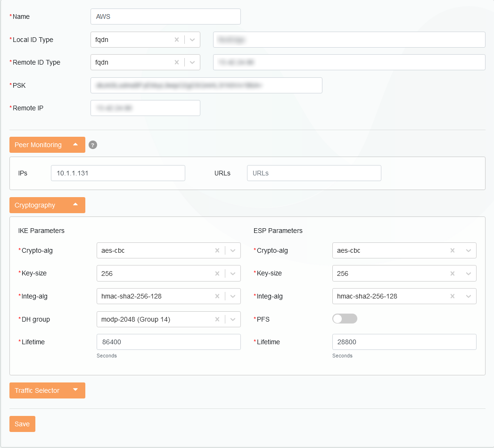
Task: Click the IKE Lifetime field 86400
Action: [168, 342]
